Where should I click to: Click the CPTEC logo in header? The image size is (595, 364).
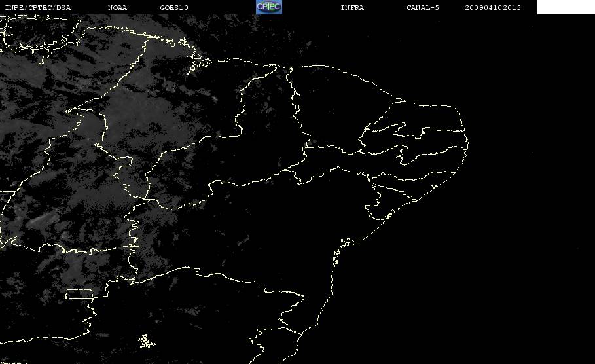269,7
